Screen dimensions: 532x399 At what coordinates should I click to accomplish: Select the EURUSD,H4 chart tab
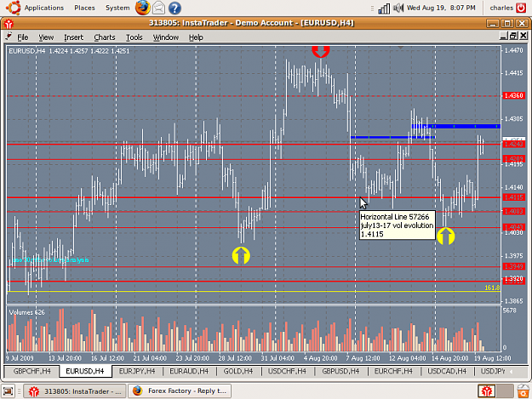85,371
